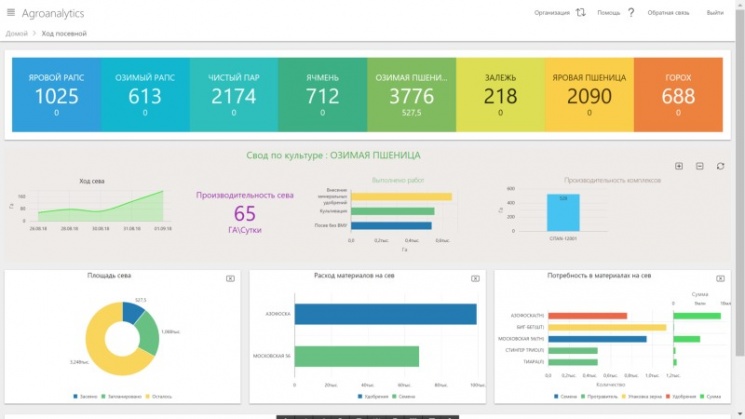
Task: Select the Озимый рапс crop tile
Action: [x=145, y=95]
